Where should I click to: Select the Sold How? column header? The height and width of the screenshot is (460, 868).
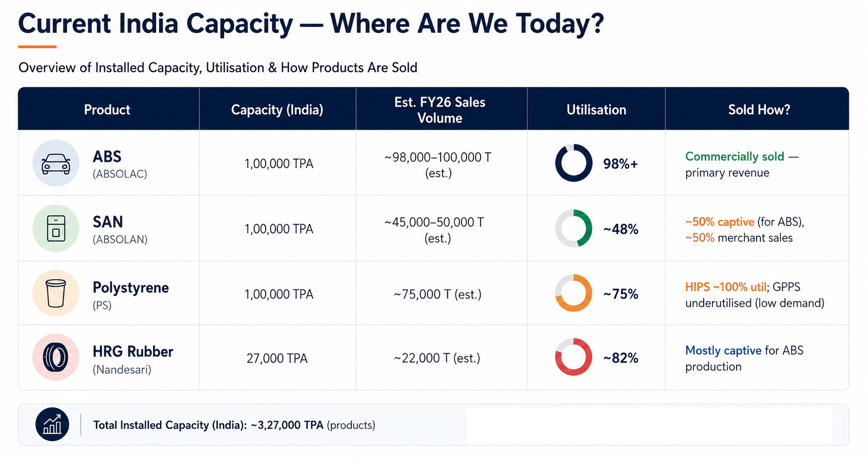[759, 110]
